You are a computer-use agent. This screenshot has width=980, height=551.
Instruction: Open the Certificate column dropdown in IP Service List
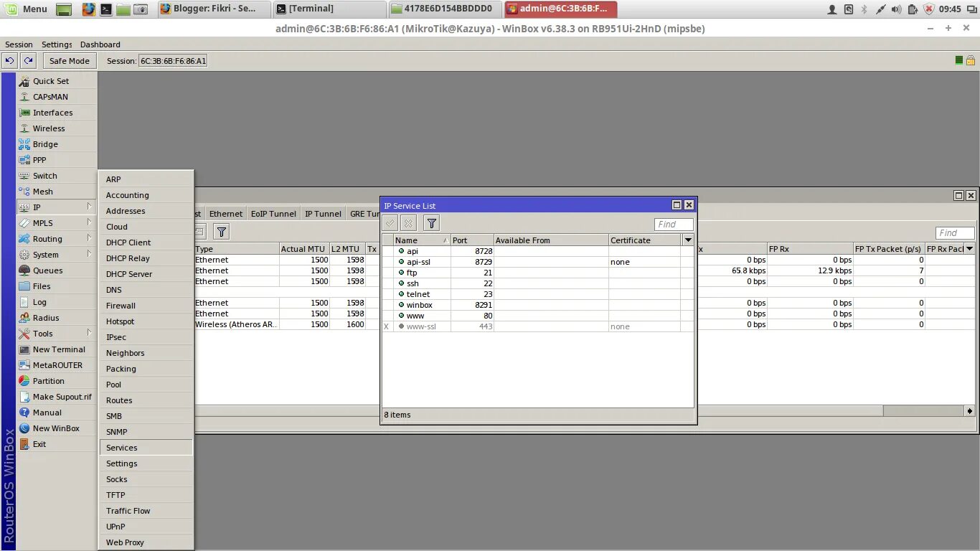pos(687,240)
